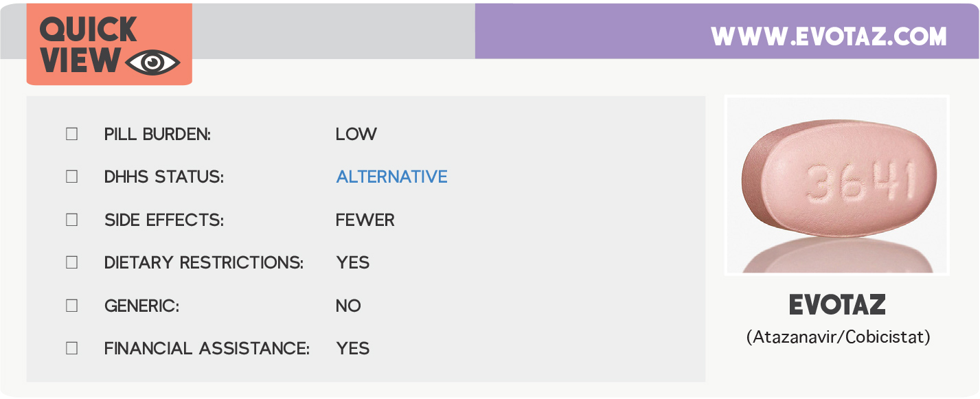Tick the Financial Assistance checkbox
Viewport: 980px width, 399px height.
pyautogui.click(x=71, y=348)
